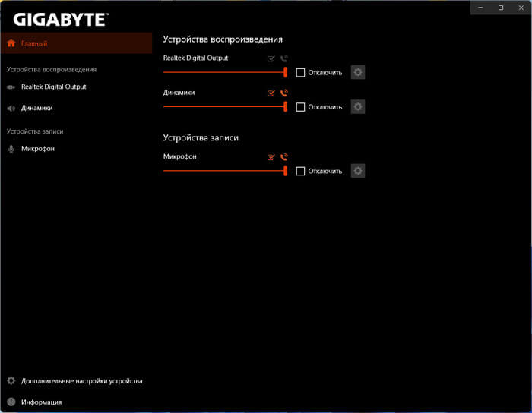Click communication phone icon next to Микрофон

coord(284,157)
